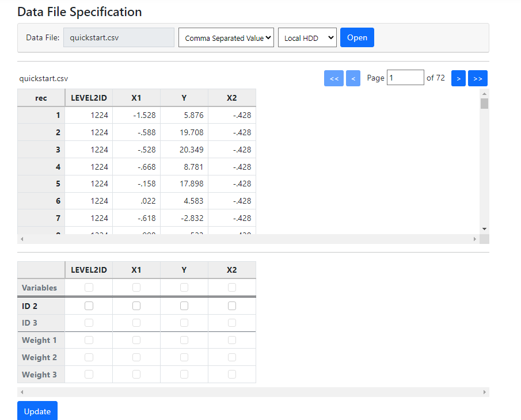
Task: Expand the Local HDD source dropdown
Action: pos(307,38)
